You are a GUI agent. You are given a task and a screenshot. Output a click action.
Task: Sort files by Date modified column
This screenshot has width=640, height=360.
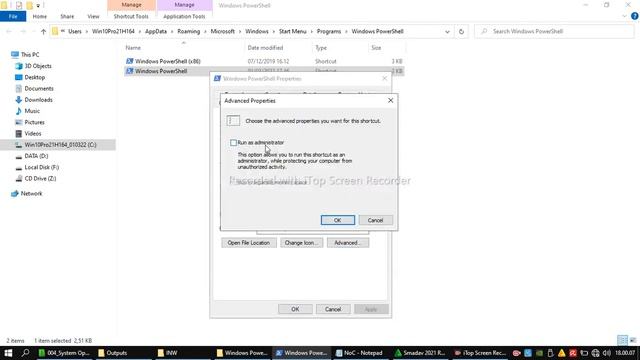click(265, 48)
